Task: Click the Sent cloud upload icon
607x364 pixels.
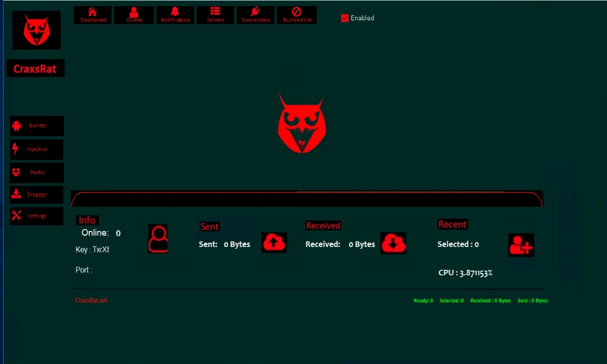Action: 274,242
